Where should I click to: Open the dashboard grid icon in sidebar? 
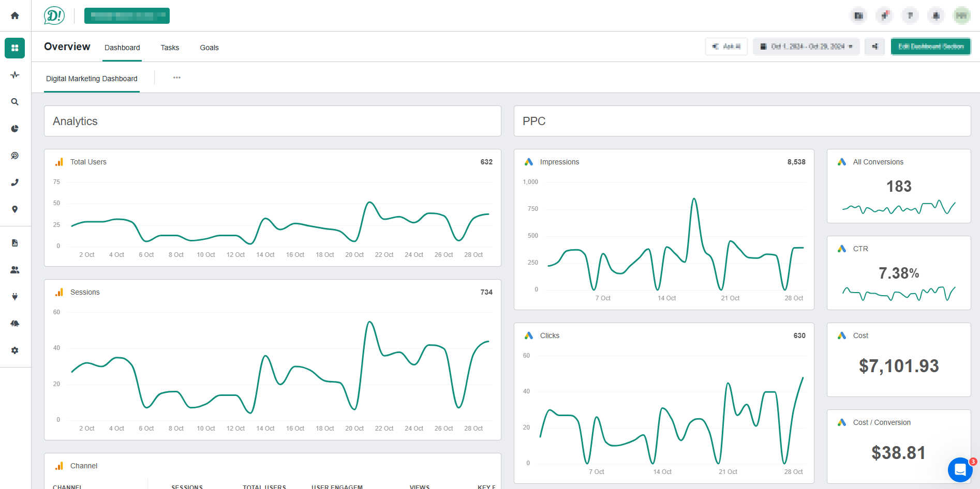pyautogui.click(x=15, y=48)
